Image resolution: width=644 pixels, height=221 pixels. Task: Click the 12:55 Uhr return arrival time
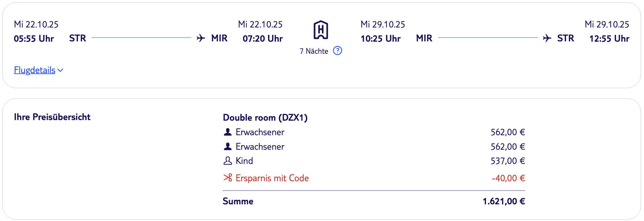pyautogui.click(x=609, y=39)
